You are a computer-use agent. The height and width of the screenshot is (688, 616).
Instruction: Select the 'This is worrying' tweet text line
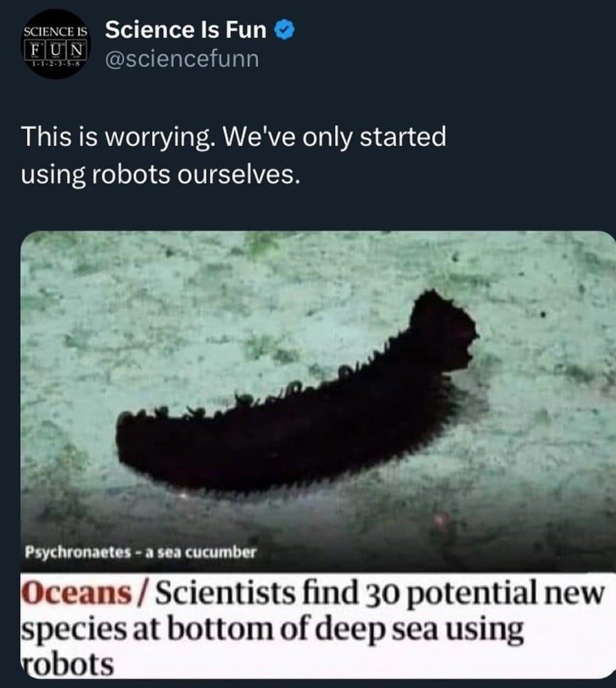point(233,137)
